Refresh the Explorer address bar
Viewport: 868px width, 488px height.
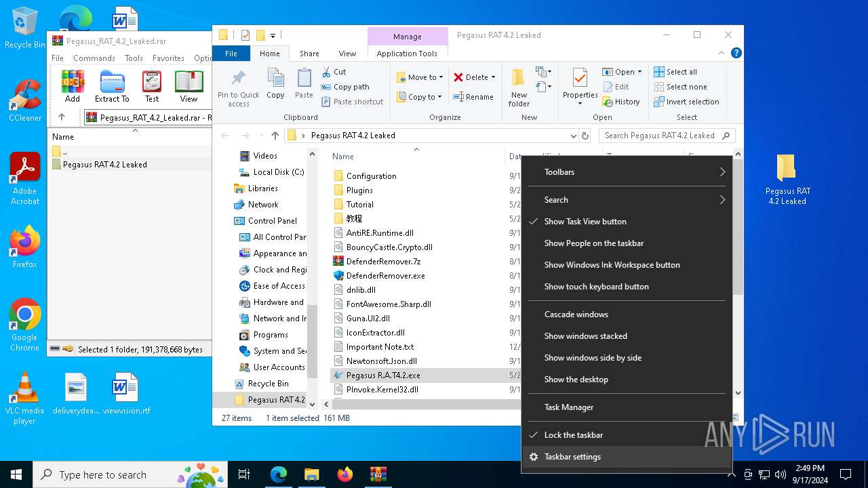point(586,136)
